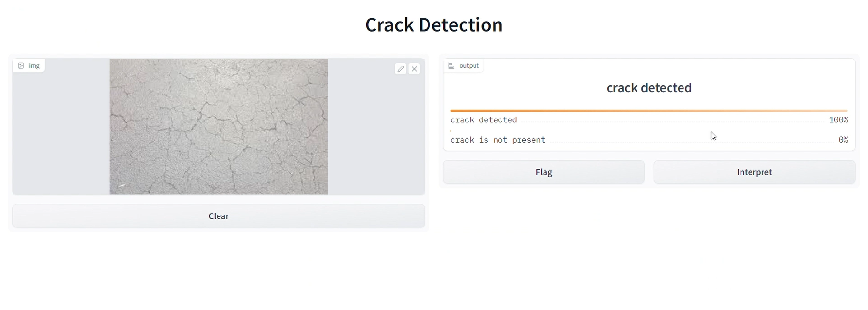Screen dimensions: 868x310
Task: Select the pencil edit icon on the image
Action: pyautogui.click(x=401, y=69)
